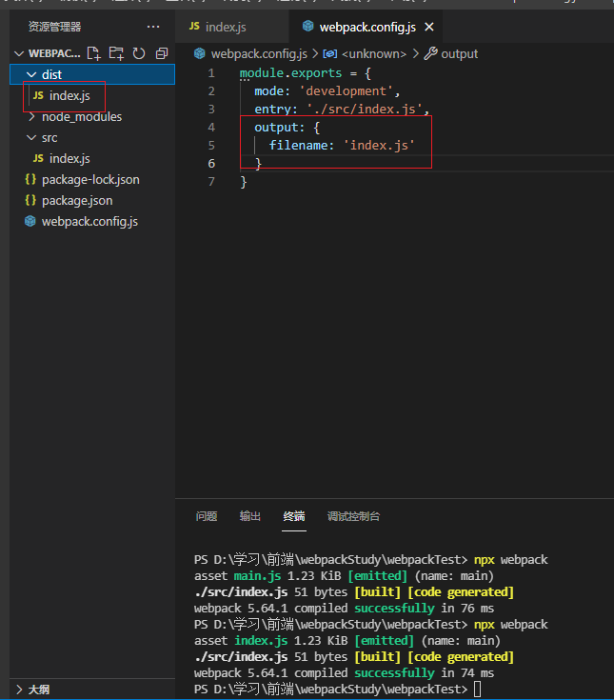Click the New File icon in explorer header
This screenshot has width=614, height=700.
[x=93, y=53]
